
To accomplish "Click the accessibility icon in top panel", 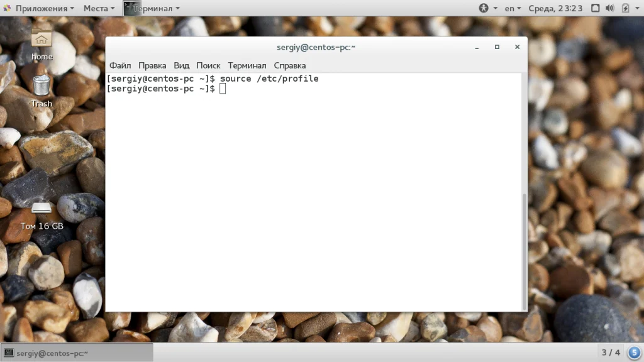I will coord(484,8).
